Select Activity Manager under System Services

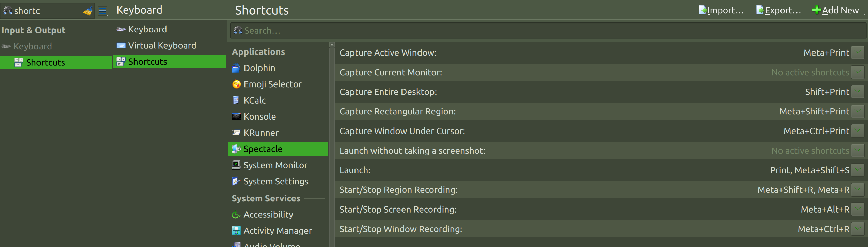(278, 231)
